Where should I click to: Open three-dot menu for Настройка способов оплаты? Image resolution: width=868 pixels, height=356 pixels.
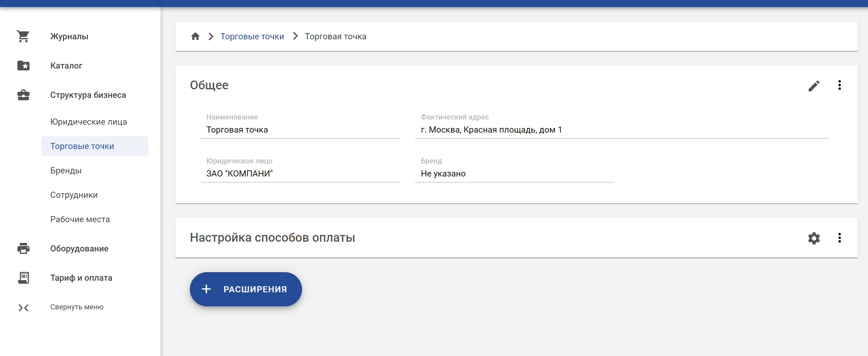[839, 238]
